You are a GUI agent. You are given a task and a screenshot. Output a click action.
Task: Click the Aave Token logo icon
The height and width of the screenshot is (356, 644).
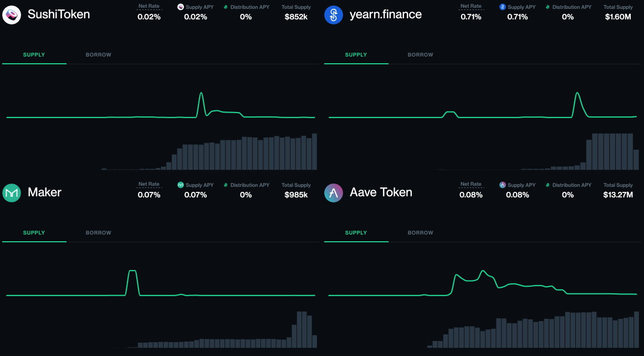(334, 193)
